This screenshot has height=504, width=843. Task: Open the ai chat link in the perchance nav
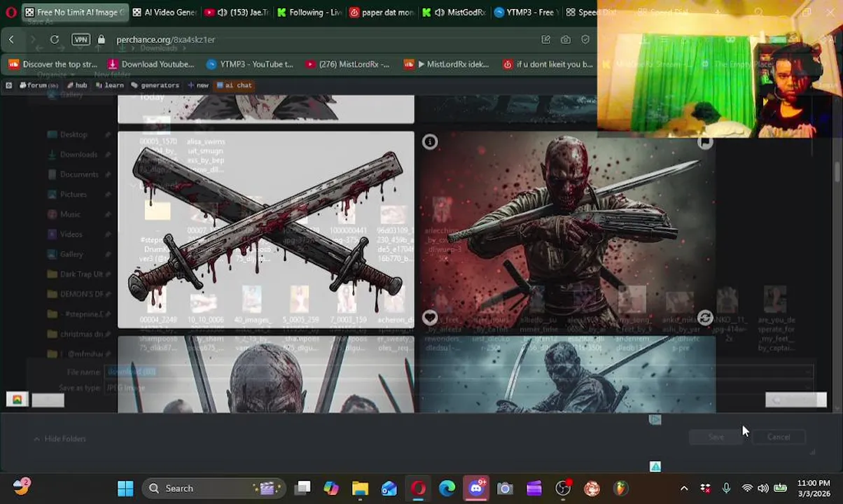pos(234,85)
